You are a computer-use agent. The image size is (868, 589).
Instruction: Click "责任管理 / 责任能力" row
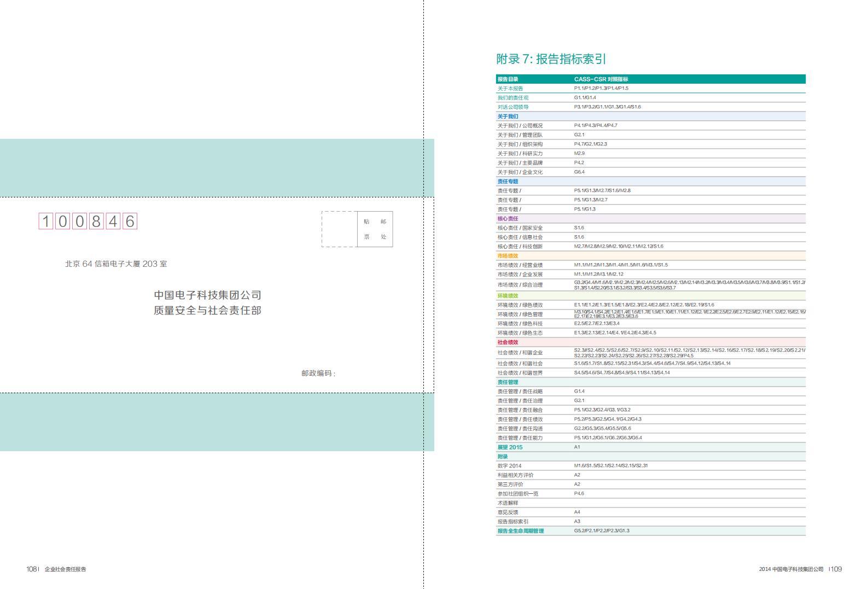[651, 438]
